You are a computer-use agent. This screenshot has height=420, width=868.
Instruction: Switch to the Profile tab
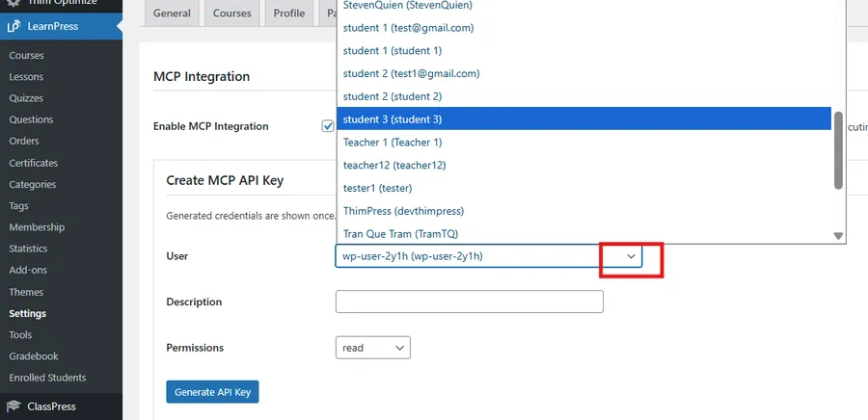click(x=289, y=13)
